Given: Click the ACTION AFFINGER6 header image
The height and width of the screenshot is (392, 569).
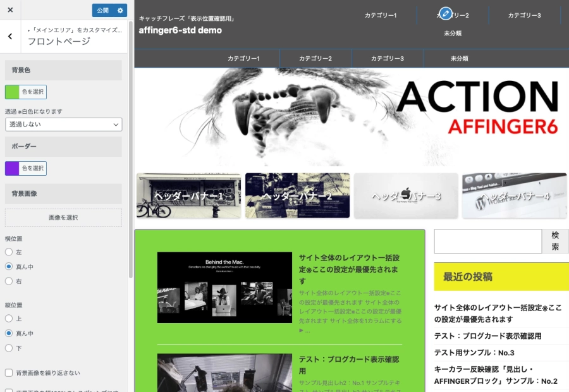Looking at the screenshot, I should tap(352, 117).
